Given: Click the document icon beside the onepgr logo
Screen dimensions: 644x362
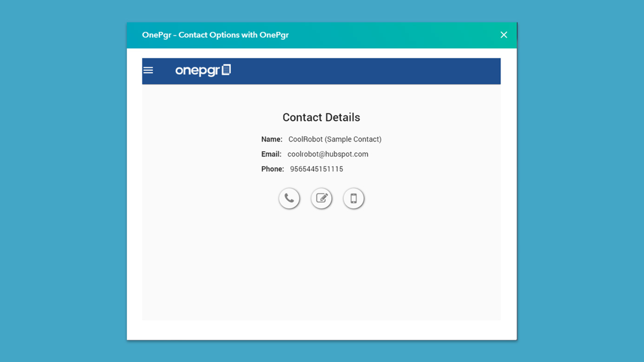Looking at the screenshot, I should point(227,70).
